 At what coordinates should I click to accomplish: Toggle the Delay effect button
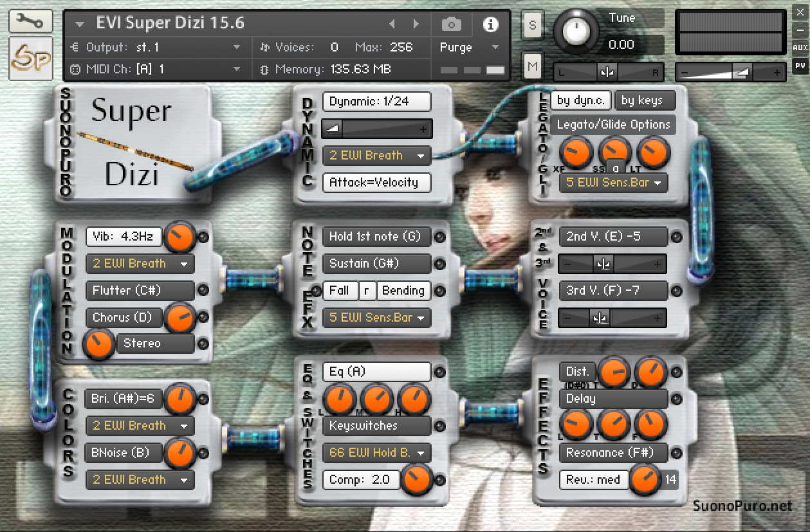point(613,399)
